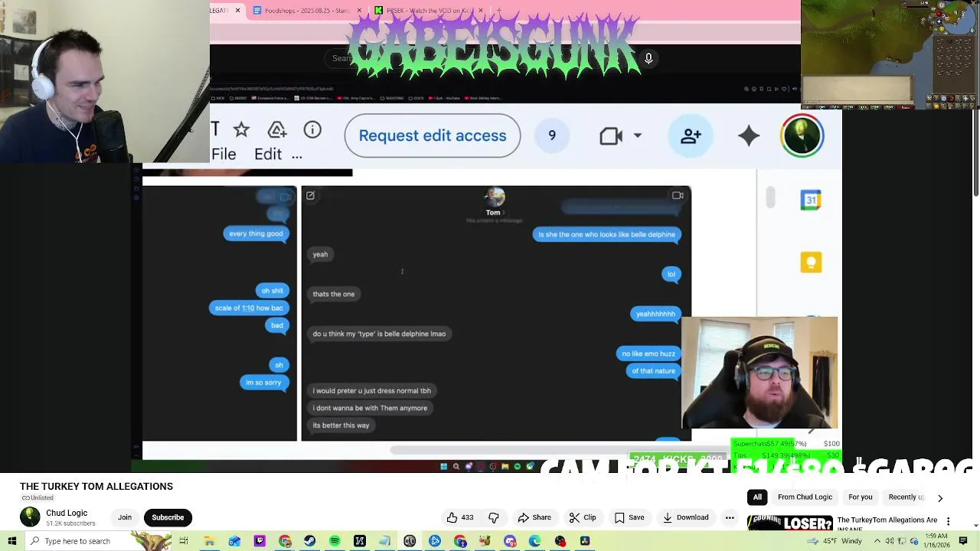The height and width of the screenshot is (551, 980).
Task: Select the Recently uploaded chip
Action: (906, 497)
